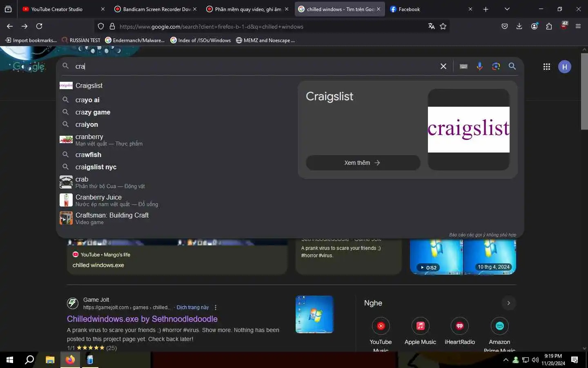Listen on Amazon Prime Music
The width and height of the screenshot is (588, 368).
point(499,334)
